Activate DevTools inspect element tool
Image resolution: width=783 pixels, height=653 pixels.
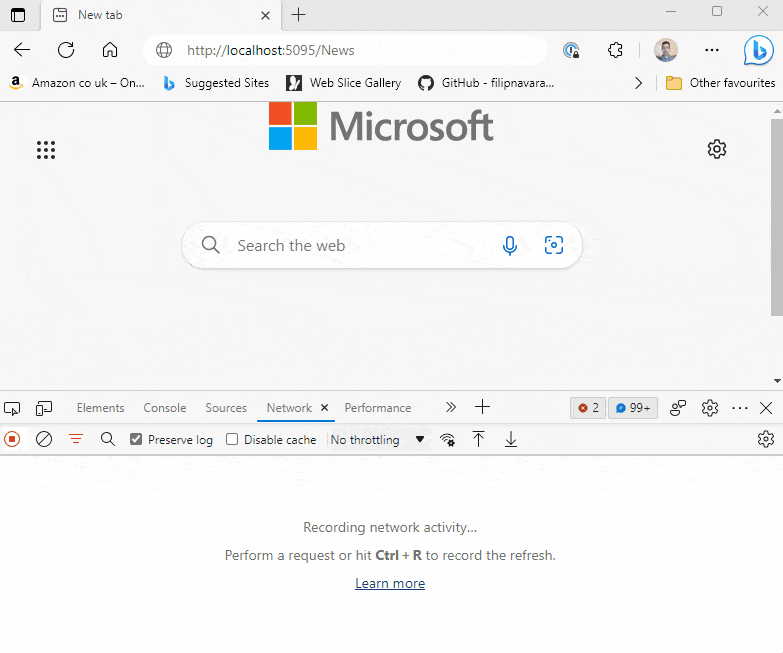[x=12, y=408]
